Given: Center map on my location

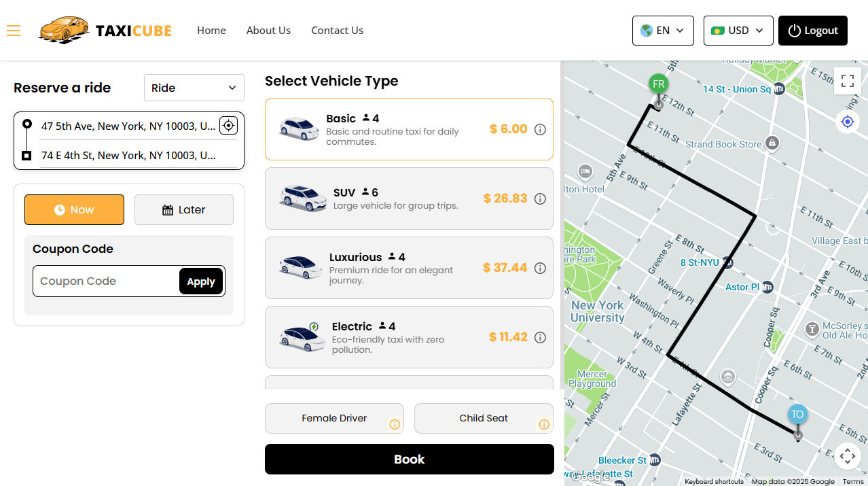Looking at the screenshot, I should [x=847, y=122].
